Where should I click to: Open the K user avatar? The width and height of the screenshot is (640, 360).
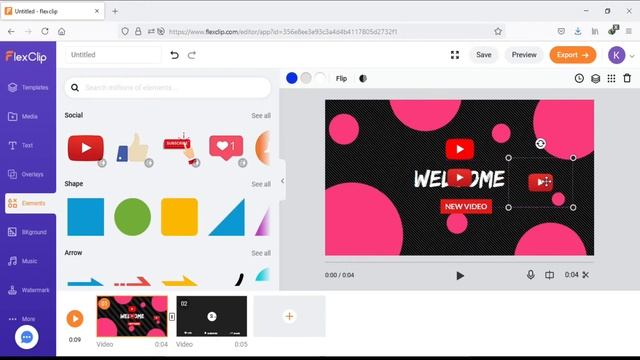click(616, 55)
